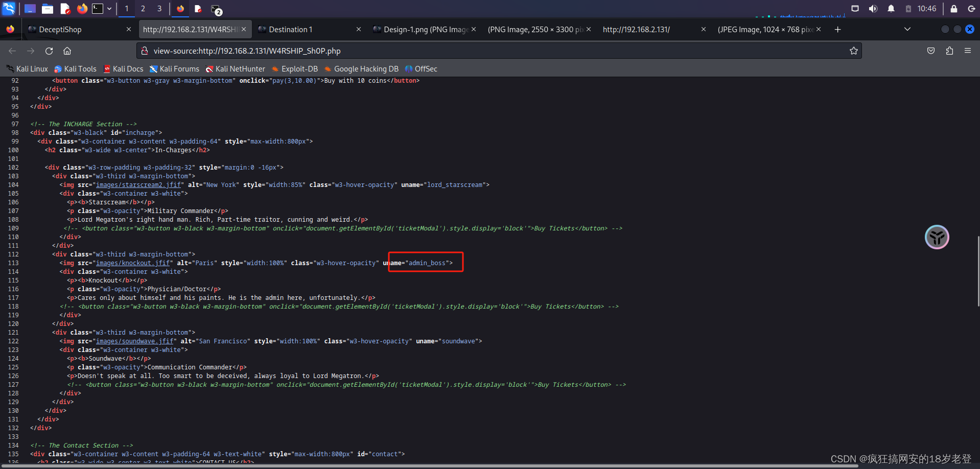The height and width of the screenshot is (469, 980).
Task: Switch to workspace 2
Action: [x=143, y=9]
